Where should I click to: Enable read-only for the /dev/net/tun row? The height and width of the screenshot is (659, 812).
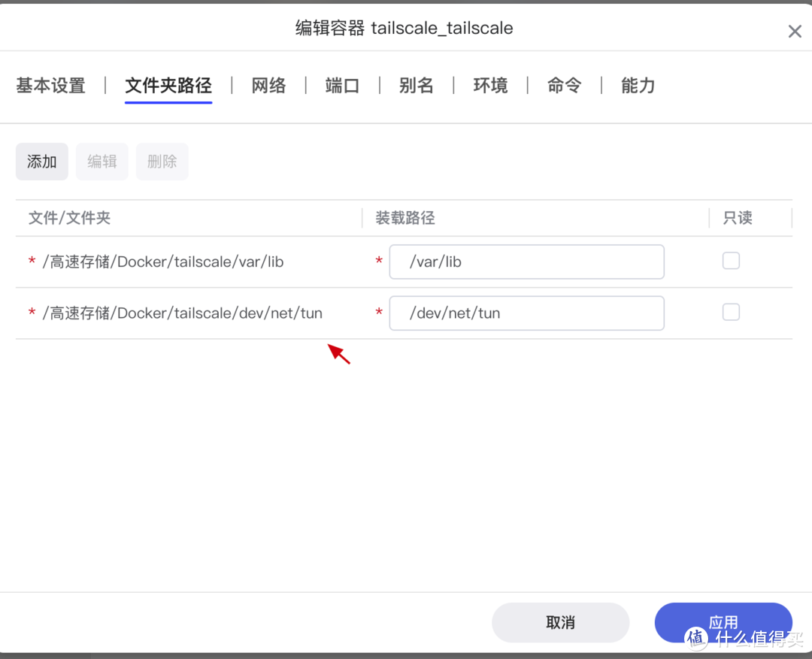pyautogui.click(x=731, y=312)
